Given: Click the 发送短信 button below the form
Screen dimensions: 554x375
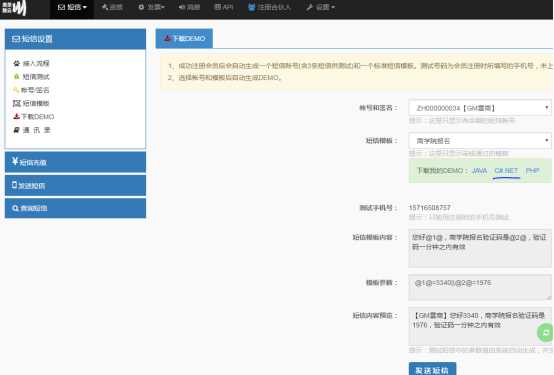Looking at the screenshot, I should coord(432,369).
